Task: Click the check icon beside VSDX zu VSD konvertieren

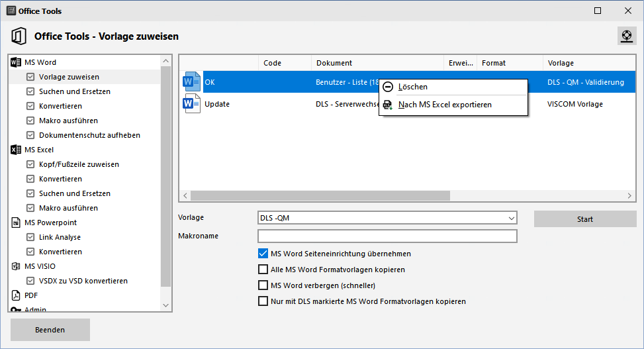Action: tap(30, 281)
